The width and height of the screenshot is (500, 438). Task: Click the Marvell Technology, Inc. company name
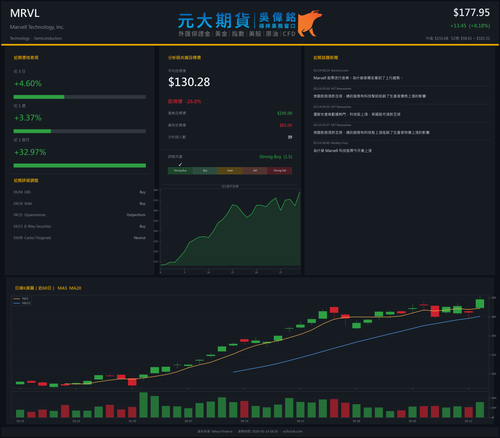point(37,27)
